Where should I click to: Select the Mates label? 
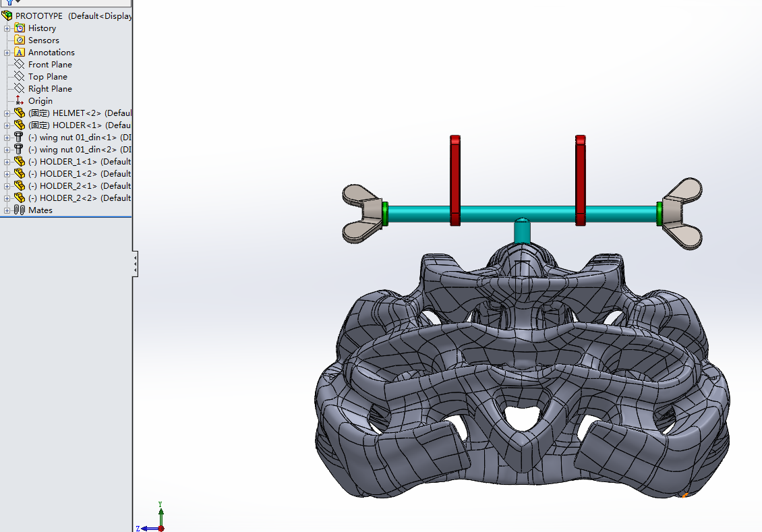pyautogui.click(x=40, y=210)
